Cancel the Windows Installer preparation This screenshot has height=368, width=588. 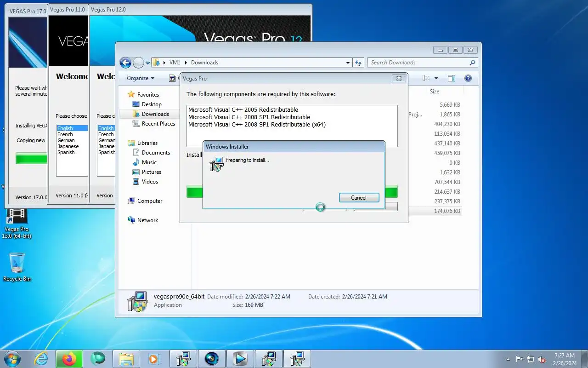pyautogui.click(x=359, y=197)
